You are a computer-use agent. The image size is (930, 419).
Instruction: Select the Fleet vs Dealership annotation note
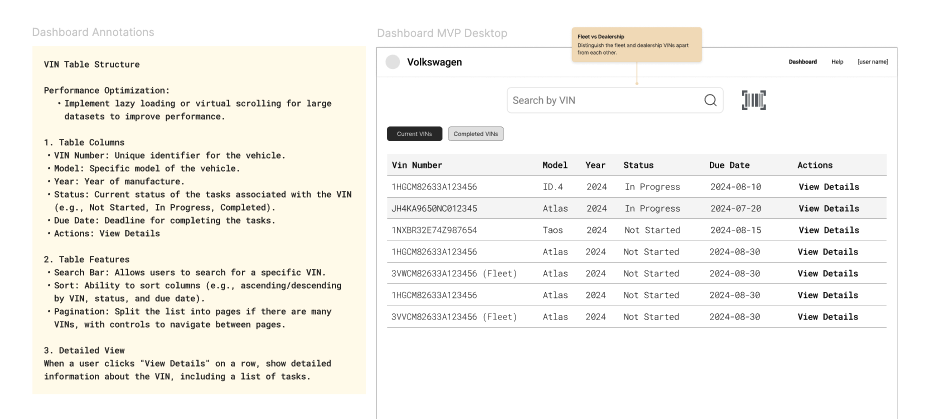pyautogui.click(x=636, y=45)
